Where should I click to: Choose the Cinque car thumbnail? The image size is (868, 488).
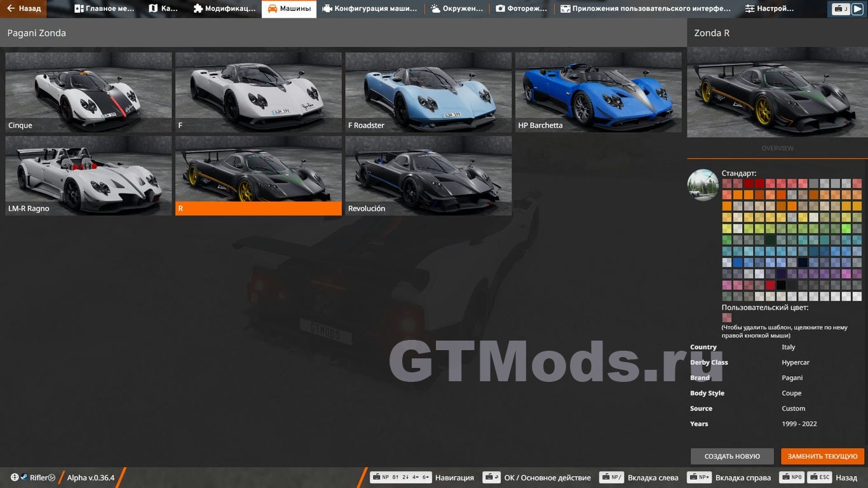pos(88,92)
